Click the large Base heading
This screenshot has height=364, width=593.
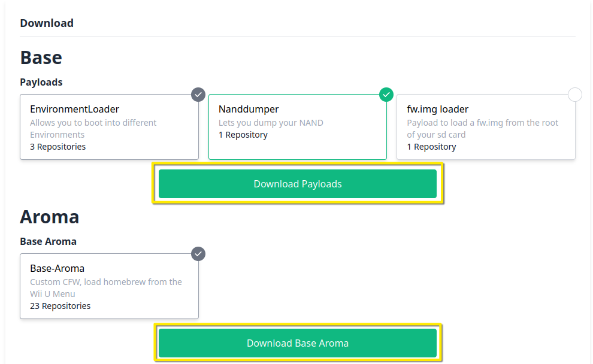point(41,57)
